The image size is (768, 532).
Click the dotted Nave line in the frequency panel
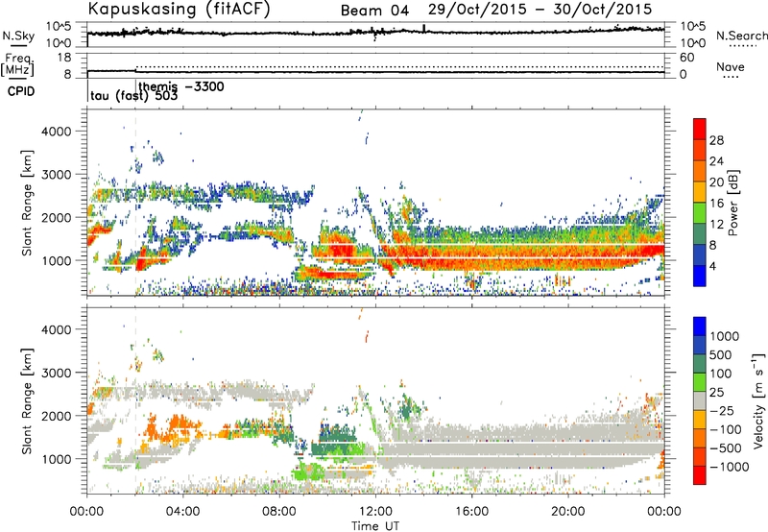(x=399, y=66)
